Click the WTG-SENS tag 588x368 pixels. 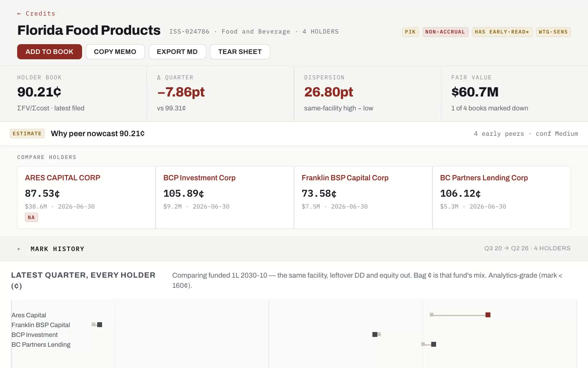coord(553,32)
